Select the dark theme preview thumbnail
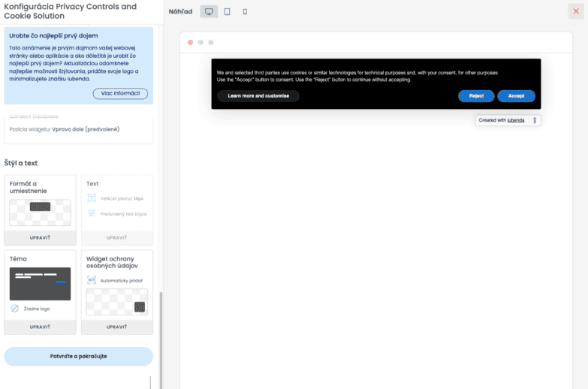 coord(40,283)
